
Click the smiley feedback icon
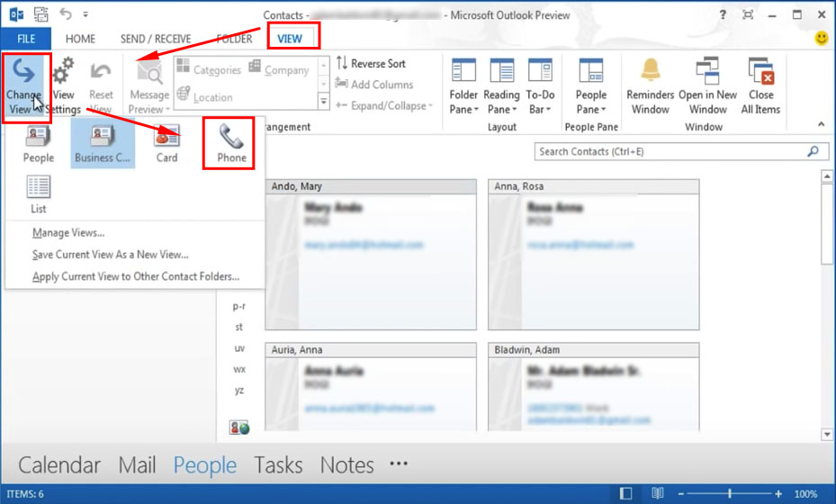[822, 39]
